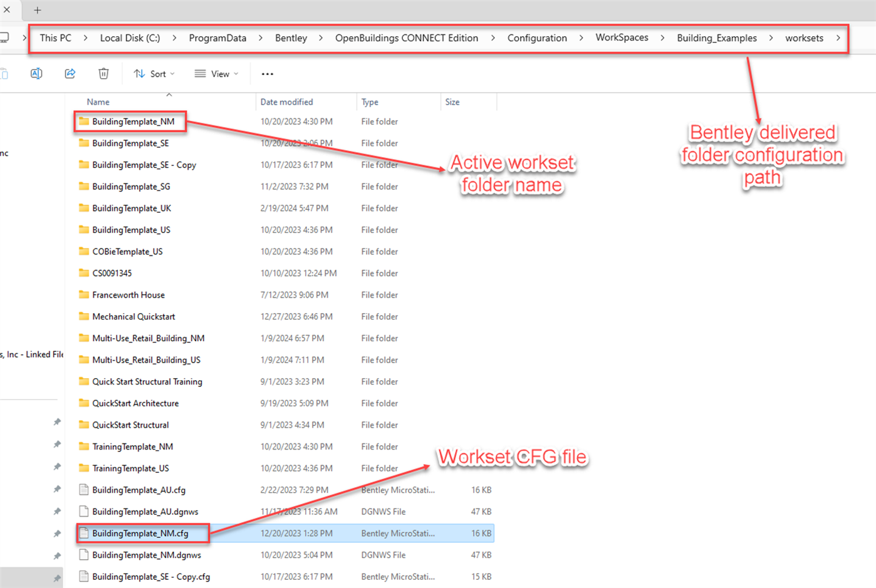This screenshot has width=876, height=588.
Task: Expand chevron after This PC breadcrumb
Action: click(86, 38)
